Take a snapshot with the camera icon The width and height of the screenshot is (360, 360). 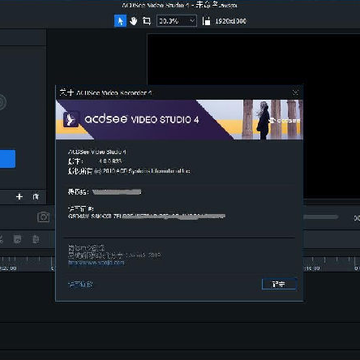pyautogui.click(x=43, y=217)
